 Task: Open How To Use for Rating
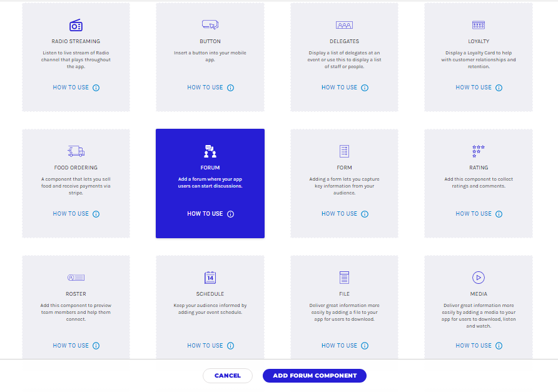tap(474, 214)
